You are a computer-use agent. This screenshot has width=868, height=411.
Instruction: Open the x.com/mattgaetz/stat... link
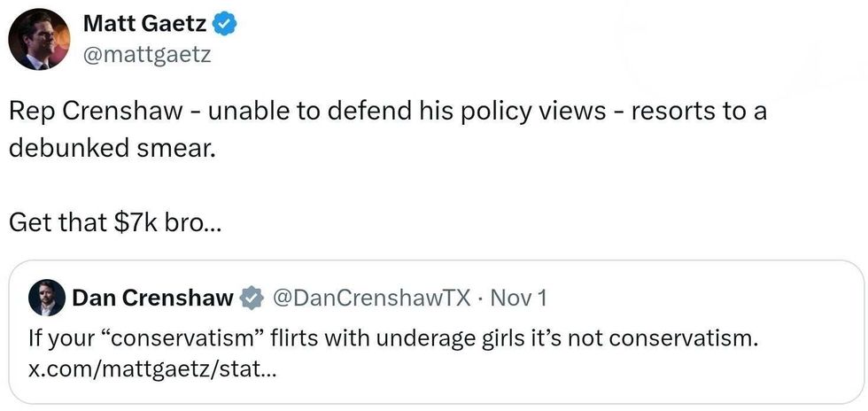[152, 368]
